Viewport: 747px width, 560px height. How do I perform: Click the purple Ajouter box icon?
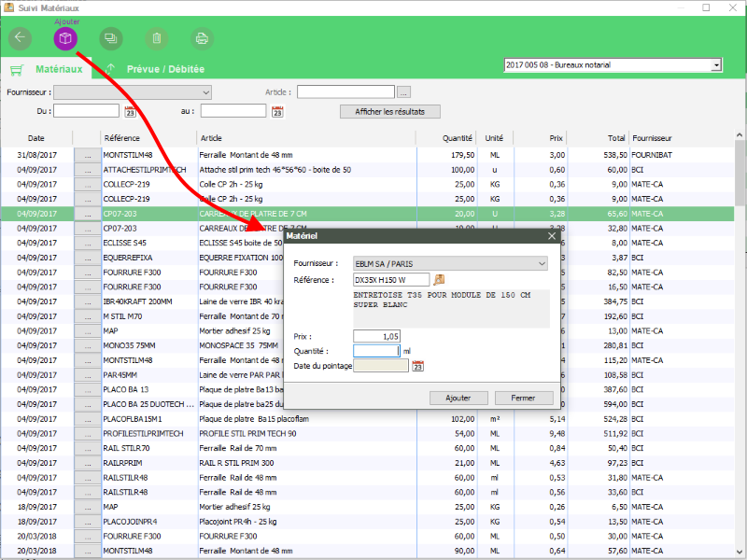[65, 38]
